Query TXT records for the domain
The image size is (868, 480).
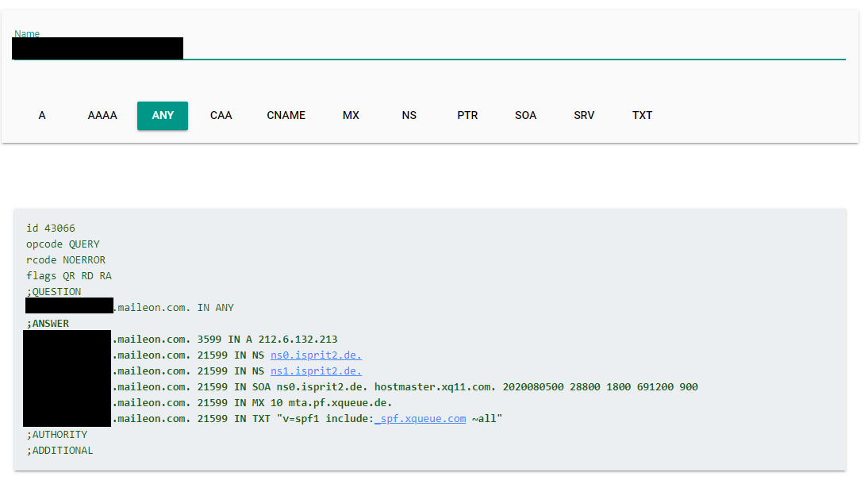coord(642,115)
